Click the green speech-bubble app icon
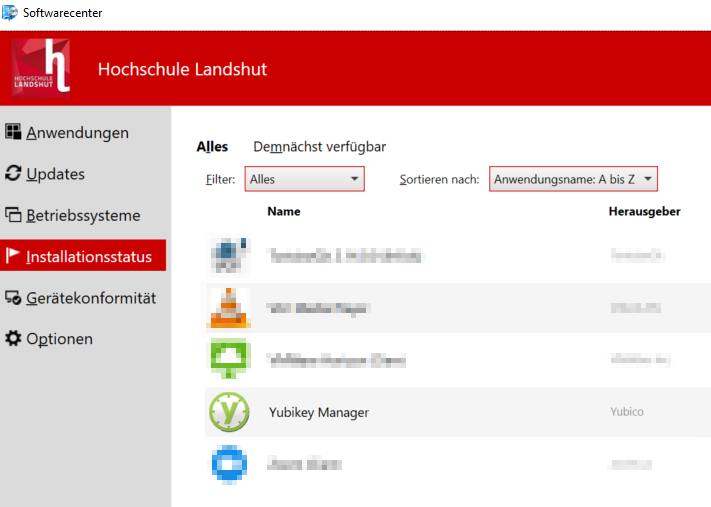 228,360
